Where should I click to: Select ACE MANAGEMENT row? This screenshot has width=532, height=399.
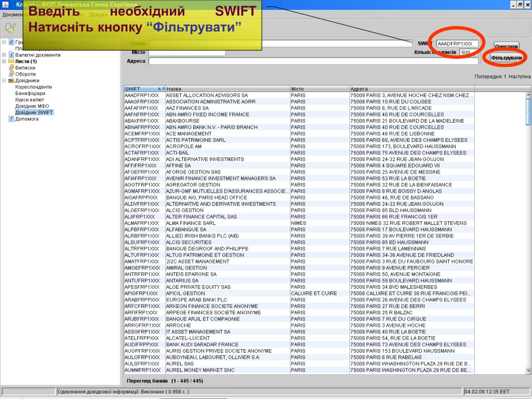point(299,134)
